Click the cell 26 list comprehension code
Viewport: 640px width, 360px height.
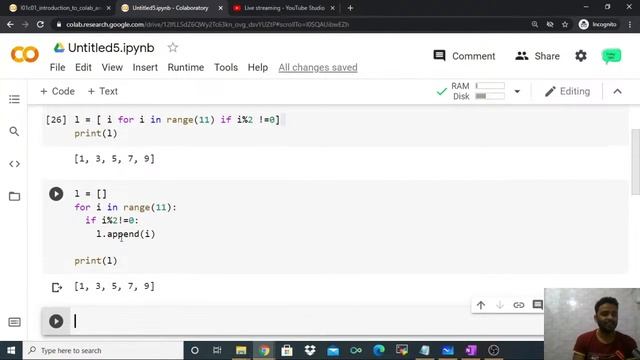pyautogui.click(x=177, y=120)
